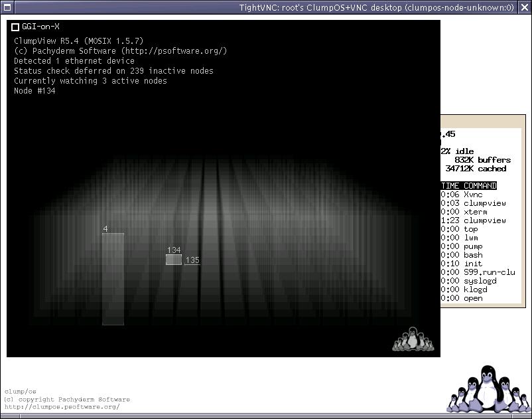Click 'Currently watching 3 active nodes' line

pyautogui.click(x=90, y=81)
